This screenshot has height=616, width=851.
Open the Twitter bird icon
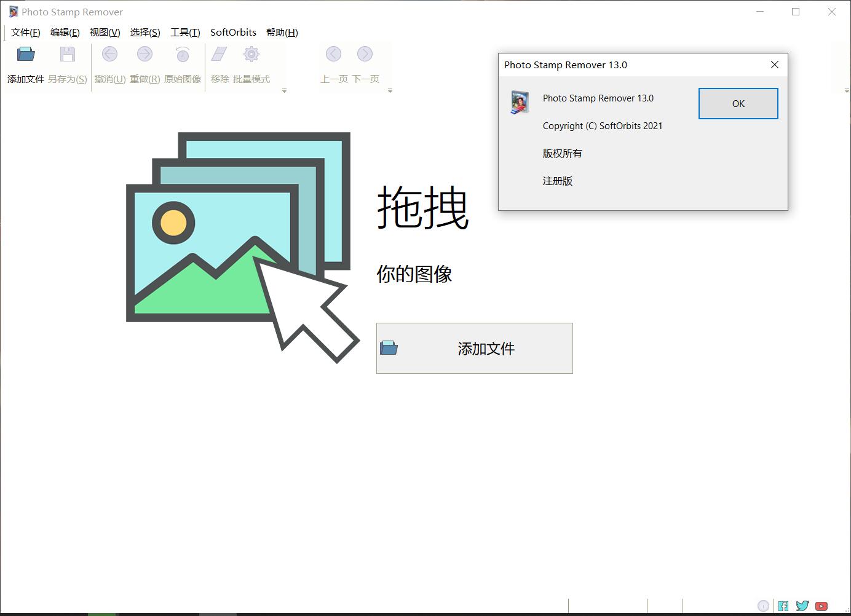(802, 606)
